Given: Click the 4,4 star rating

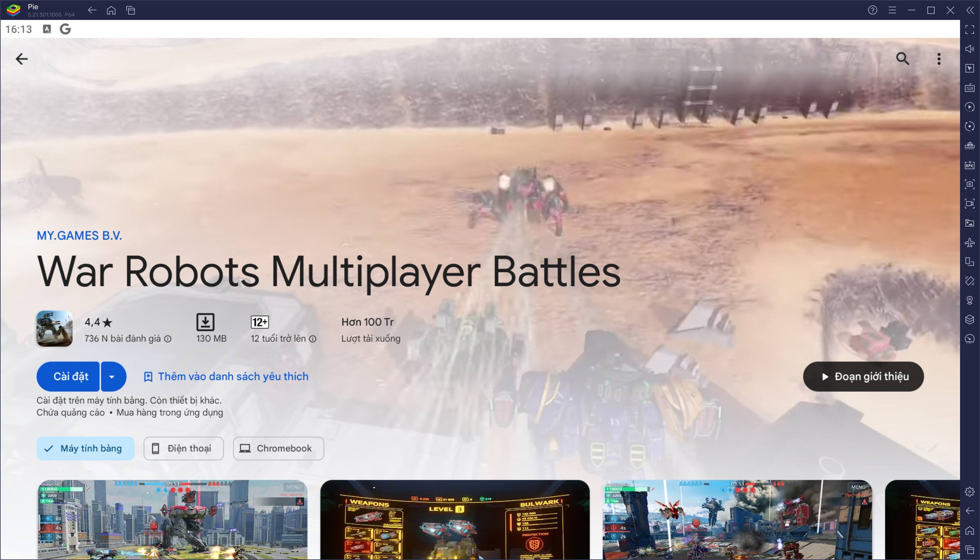Looking at the screenshot, I should [98, 322].
